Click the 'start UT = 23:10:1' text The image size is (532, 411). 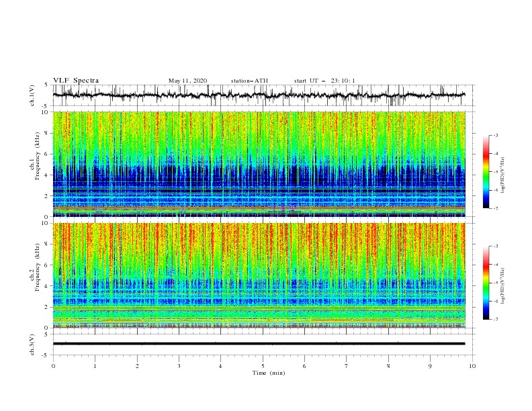click(x=324, y=81)
